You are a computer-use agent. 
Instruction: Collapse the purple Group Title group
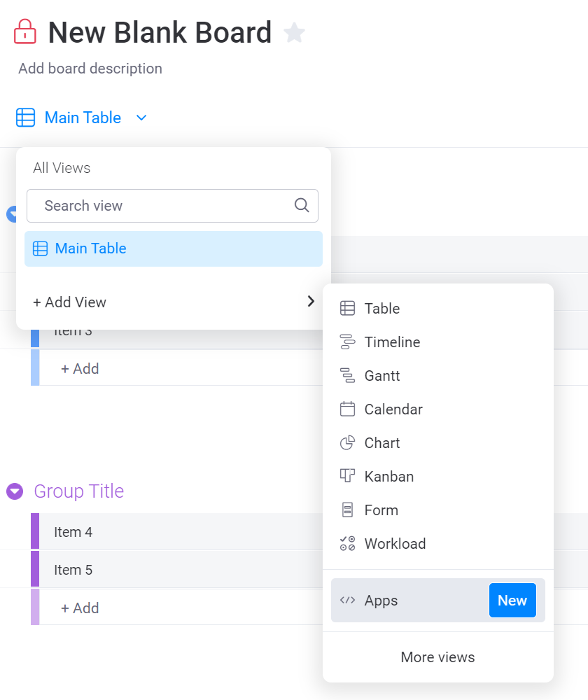[15, 491]
